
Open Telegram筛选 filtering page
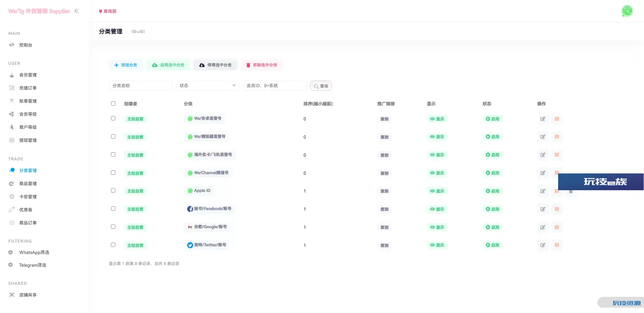pyautogui.click(x=33, y=265)
